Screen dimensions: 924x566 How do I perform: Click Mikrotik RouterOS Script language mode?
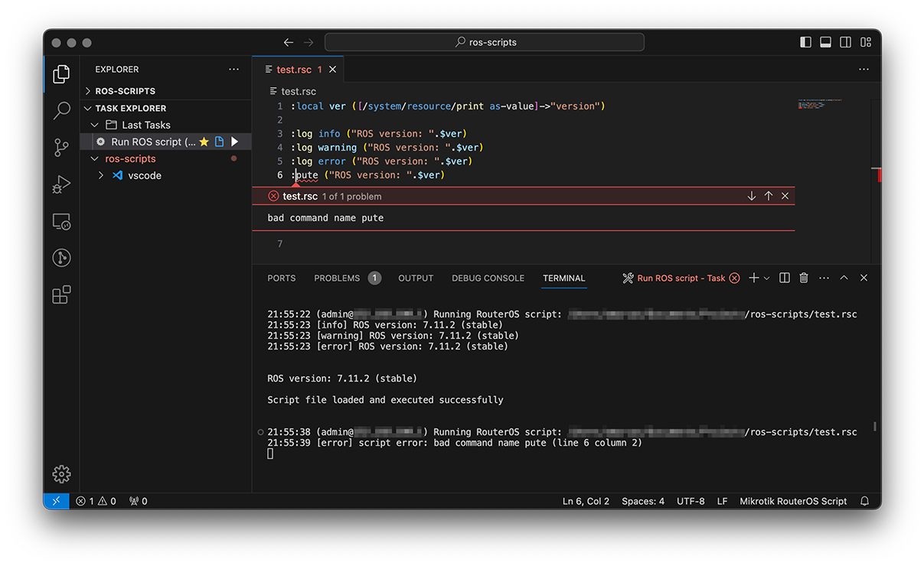click(793, 501)
